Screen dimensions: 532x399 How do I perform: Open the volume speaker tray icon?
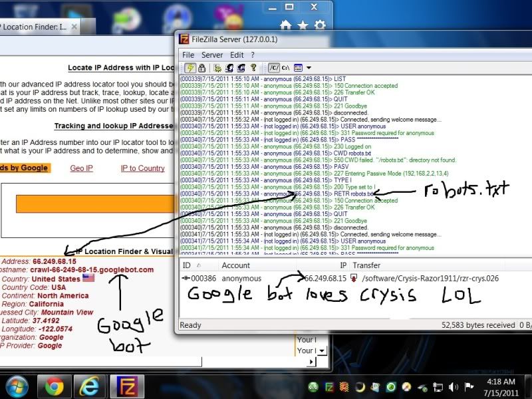(454, 387)
